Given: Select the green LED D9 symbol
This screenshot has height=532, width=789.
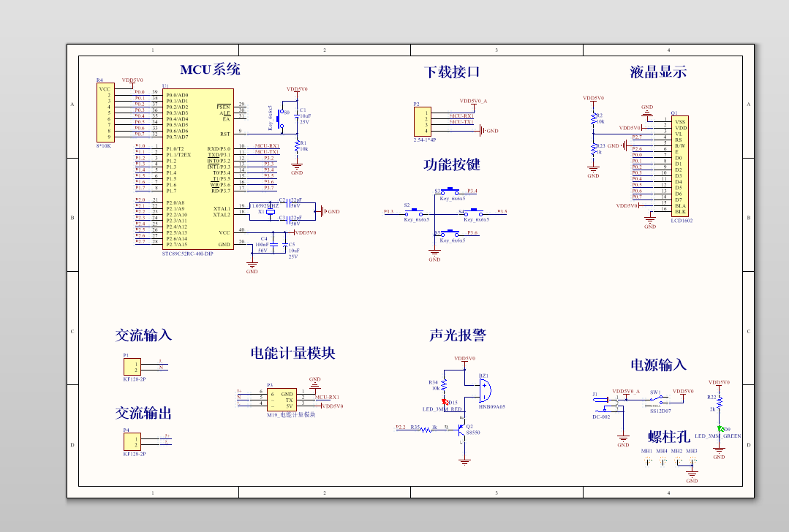Looking at the screenshot, I should [720, 429].
